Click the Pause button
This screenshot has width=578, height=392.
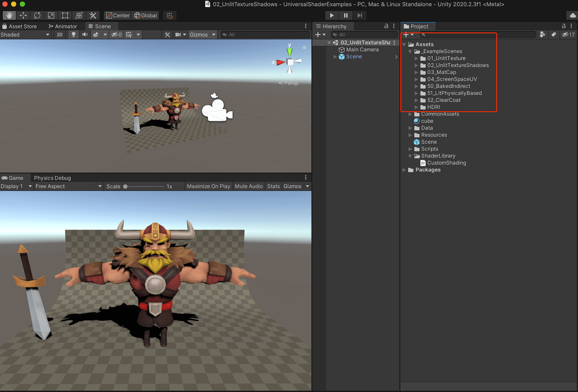(x=346, y=15)
